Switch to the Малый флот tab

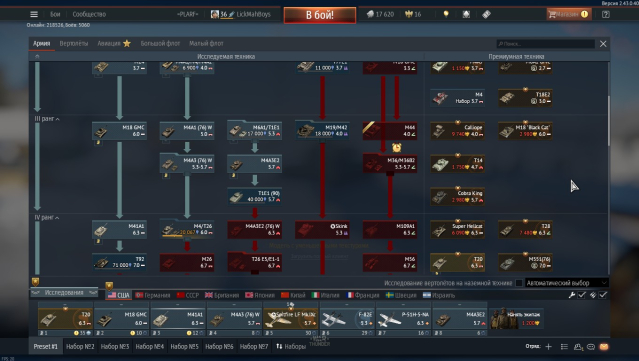coord(206,43)
